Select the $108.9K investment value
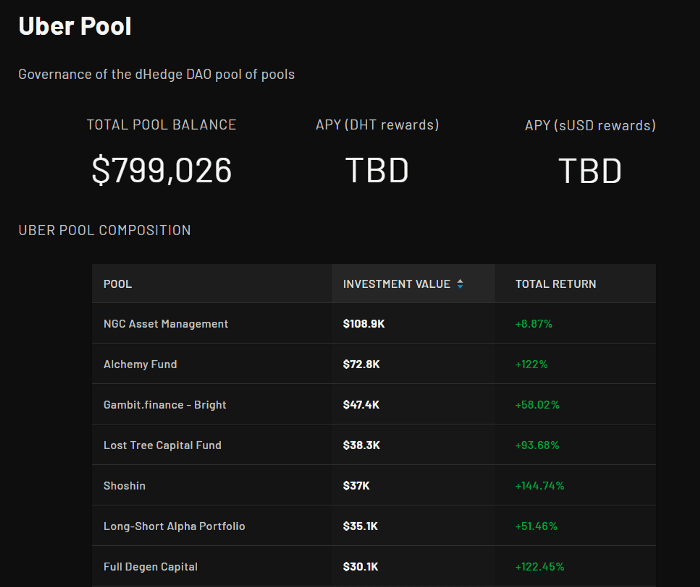The image size is (700, 587). [363, 324]
